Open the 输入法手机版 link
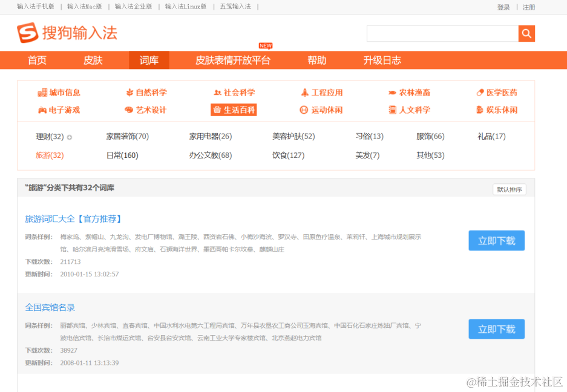Screen dimensions: 567x392 click(x=36, y=7)
